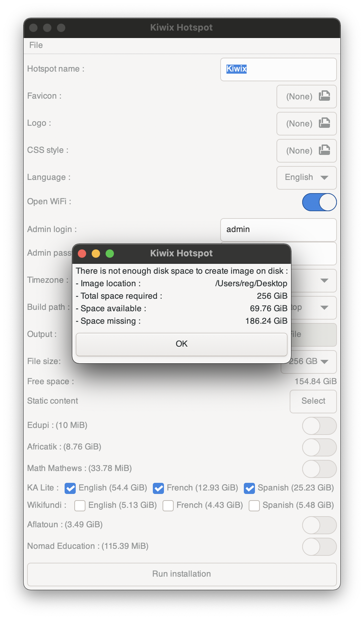This screenshot has height=619, width=364.
Task: Click the CSS style file open icon
Action: (324, 150)
